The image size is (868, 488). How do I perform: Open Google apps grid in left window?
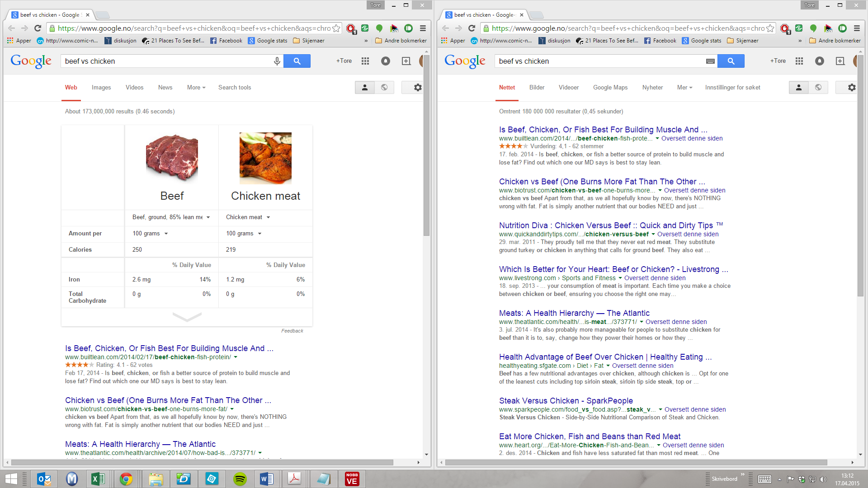tap(365, 61)
